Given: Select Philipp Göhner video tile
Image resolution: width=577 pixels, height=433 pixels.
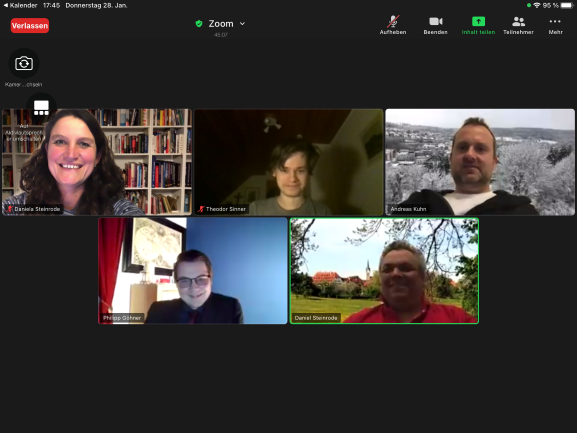Looking at the screenshot, I should click(x=193, y=271).
